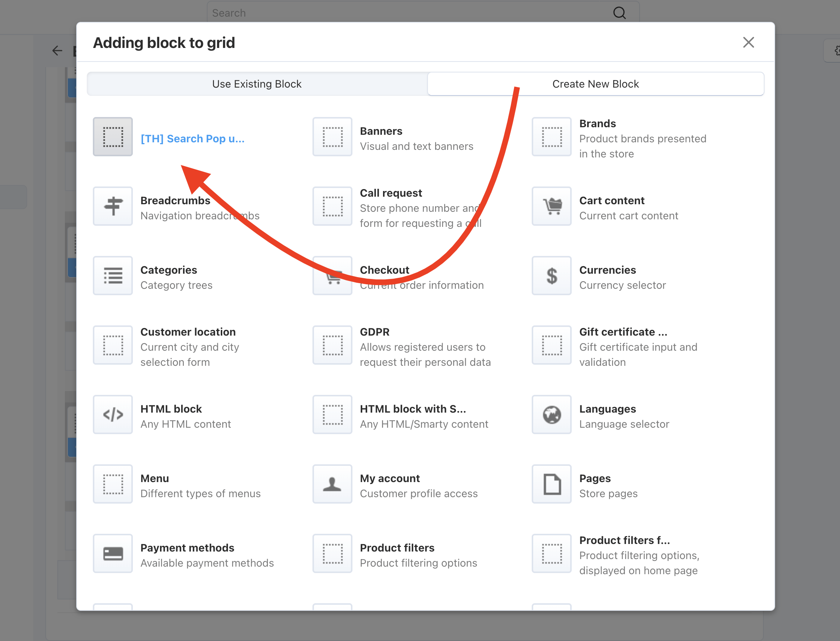This screenshot has height=641, width=840.
Task: Choose the Currencies dollar sign icon
Action: pyautogui.click(x=552, y=276)
